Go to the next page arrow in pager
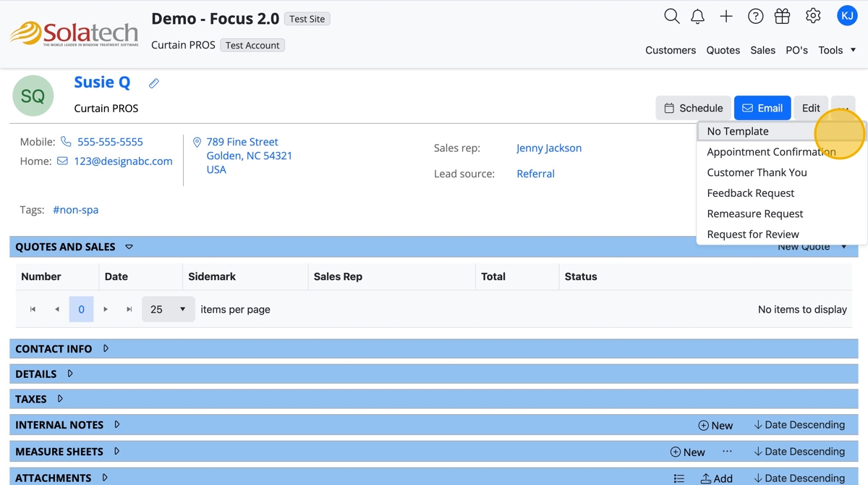Viewport: 868px width, 485px height. (x=106, y=309)
